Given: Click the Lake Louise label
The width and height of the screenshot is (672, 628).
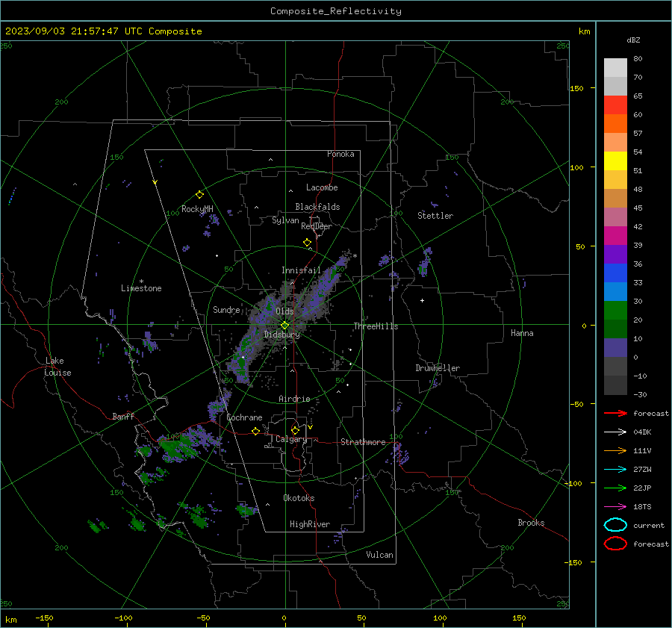Looking at the screenshot, I should coord(57,367).
